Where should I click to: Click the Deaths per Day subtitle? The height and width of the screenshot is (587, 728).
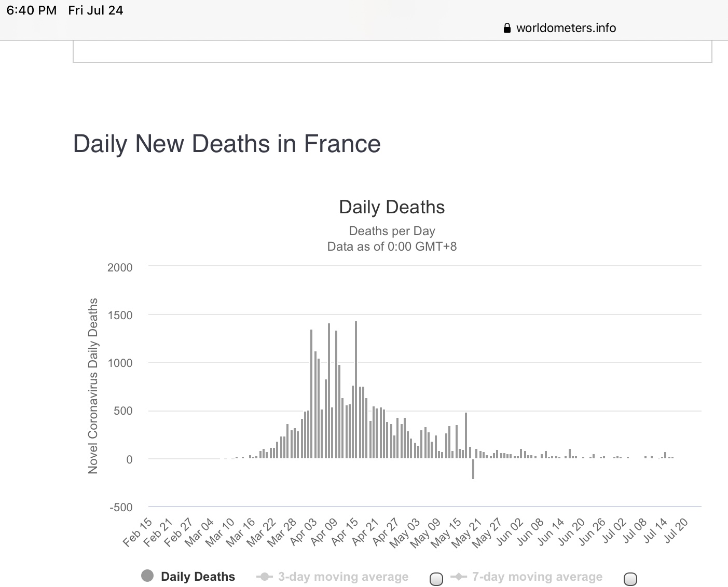pyautogui.click(x=392, y=231)
